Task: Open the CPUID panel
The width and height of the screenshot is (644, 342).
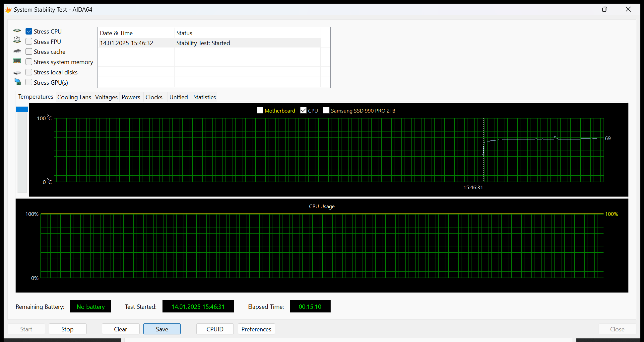Action: click(215, 329)
